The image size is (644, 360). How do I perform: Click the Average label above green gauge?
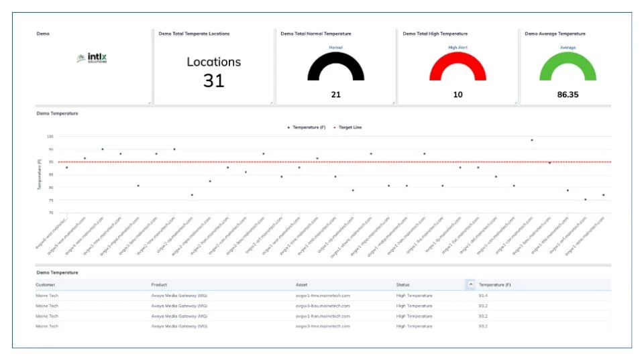point(568,48)
